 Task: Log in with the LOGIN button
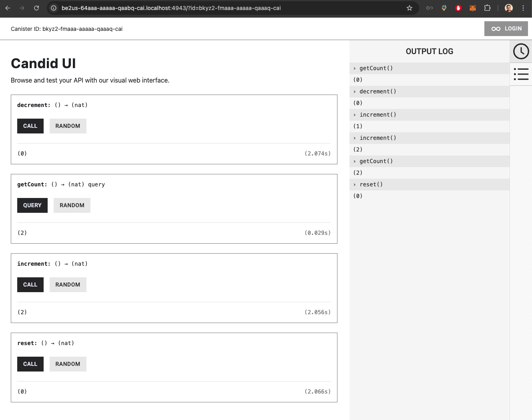(x=506, y=29)
